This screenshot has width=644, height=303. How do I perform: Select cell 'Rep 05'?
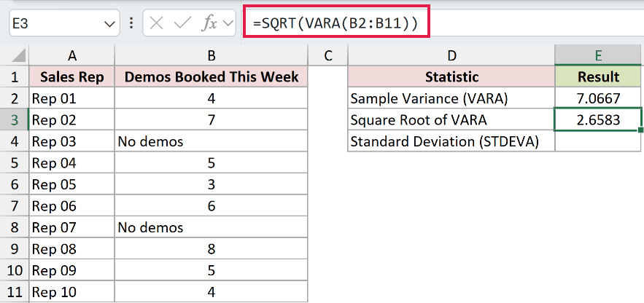point(72,184)
